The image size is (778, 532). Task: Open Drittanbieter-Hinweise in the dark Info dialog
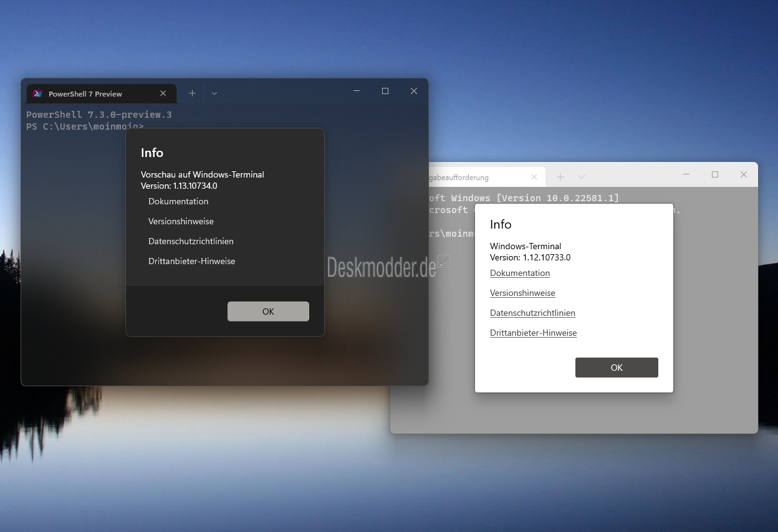191,261
